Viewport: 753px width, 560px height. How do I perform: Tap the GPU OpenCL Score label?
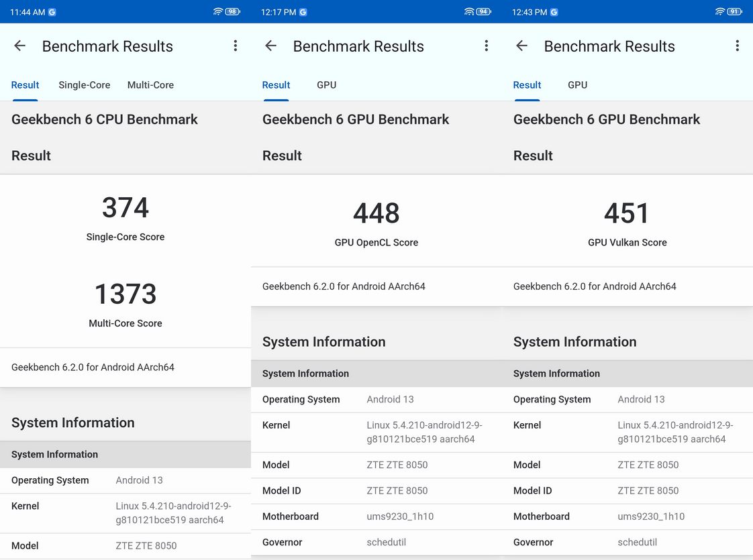[376, 242]
